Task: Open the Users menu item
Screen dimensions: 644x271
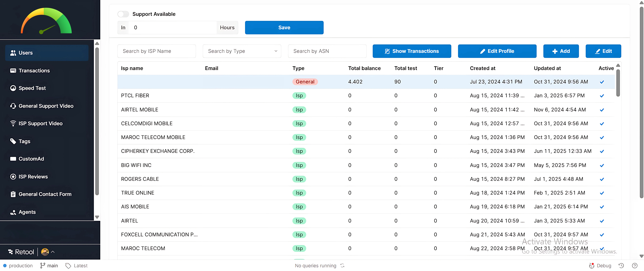Action: (x=47, y=53)
